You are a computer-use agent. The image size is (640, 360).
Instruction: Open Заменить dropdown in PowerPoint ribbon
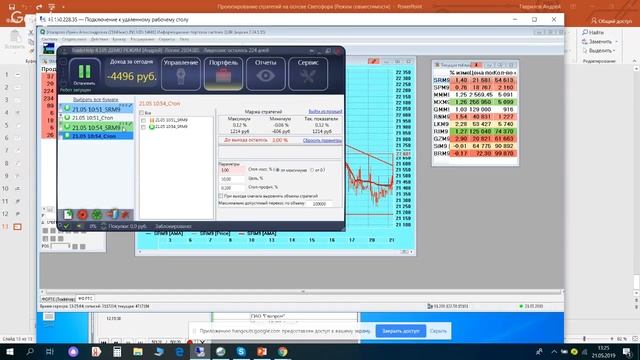click(600, 42)
